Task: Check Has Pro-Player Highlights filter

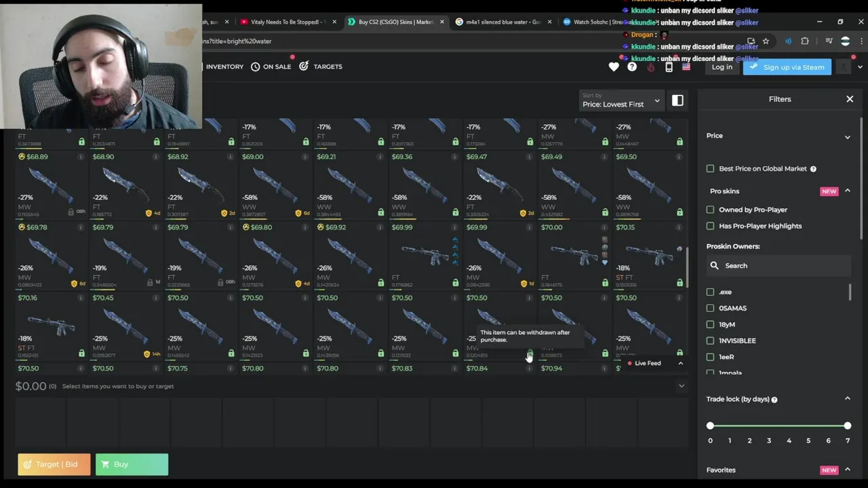Action: [x=710, y=226]
